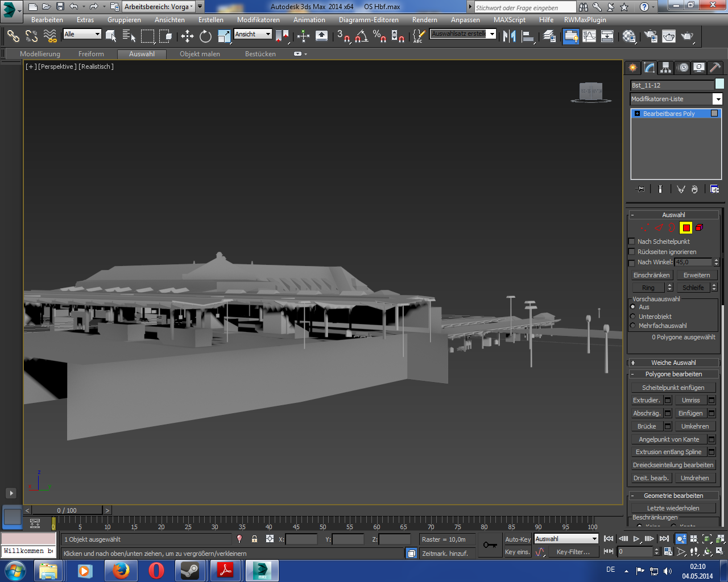Open Firefox from the Windows taskbar

[x=121, y=570]
